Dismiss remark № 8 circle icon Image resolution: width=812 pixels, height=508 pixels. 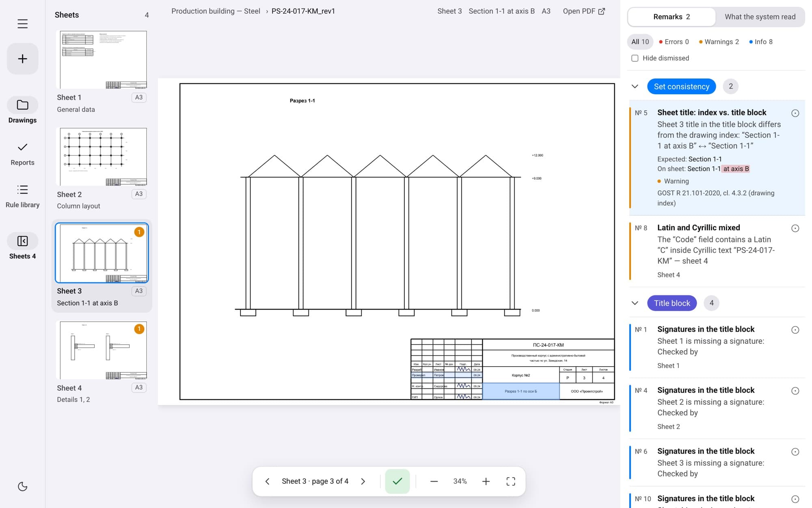coord(795,228)
